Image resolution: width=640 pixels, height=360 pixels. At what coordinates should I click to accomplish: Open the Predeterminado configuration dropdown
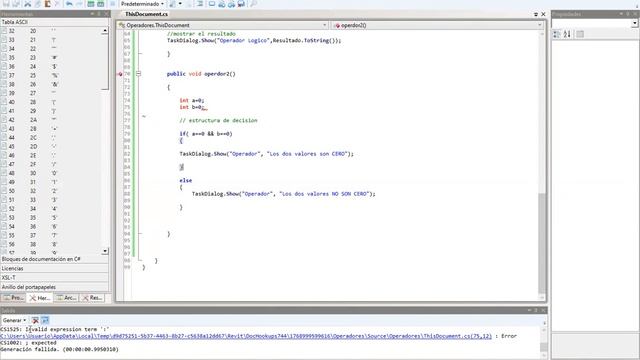click(142, 4)
